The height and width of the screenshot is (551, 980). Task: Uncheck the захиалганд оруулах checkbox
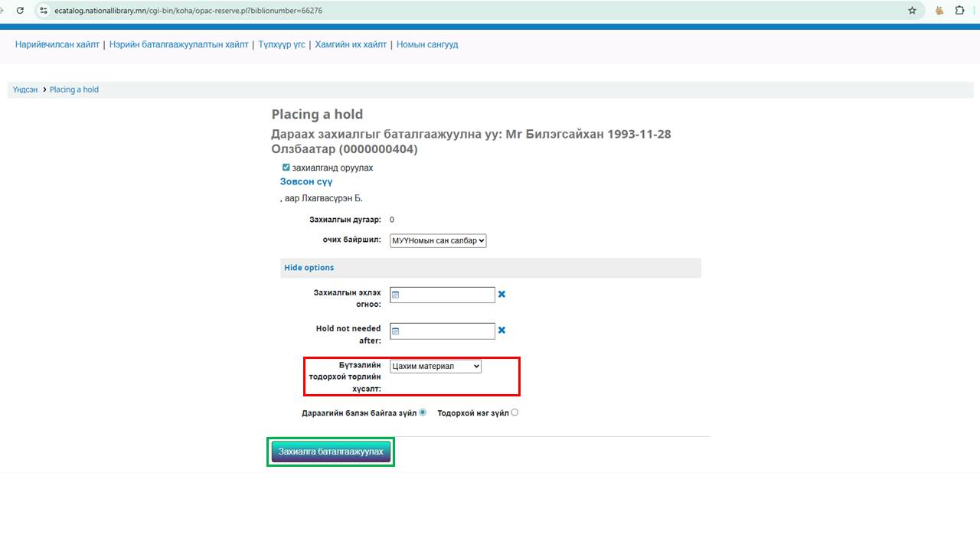pos(286,168)
